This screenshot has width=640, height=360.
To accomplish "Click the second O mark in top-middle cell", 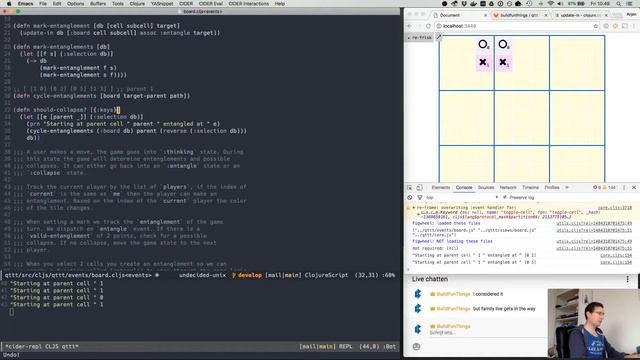I will (x=504, y=44).
